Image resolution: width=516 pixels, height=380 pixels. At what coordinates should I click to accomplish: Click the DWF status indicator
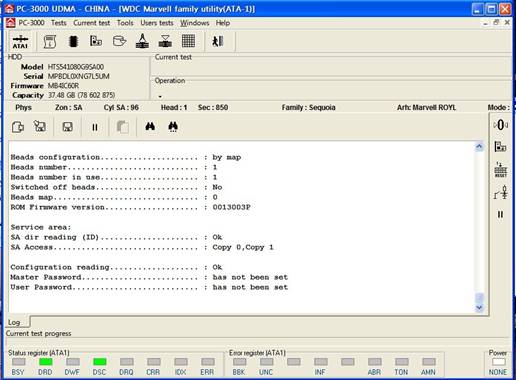72,362
